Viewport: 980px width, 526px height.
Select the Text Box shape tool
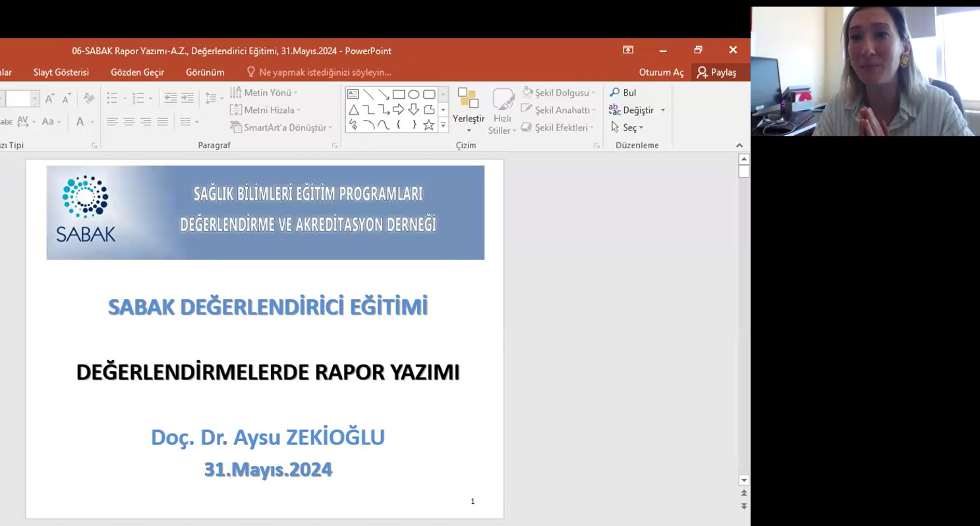coord(353,94)
